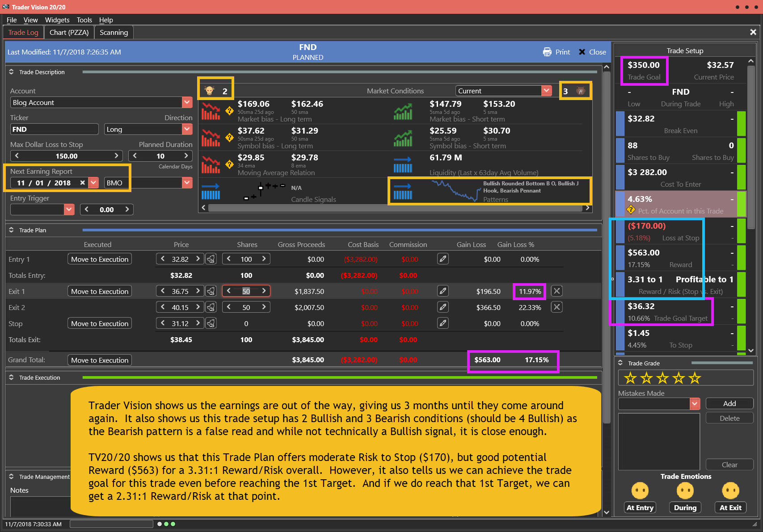Increase Exit 1 price of 36.75
This screenshot has width=763, height=532.
click(x=198, y=291)
